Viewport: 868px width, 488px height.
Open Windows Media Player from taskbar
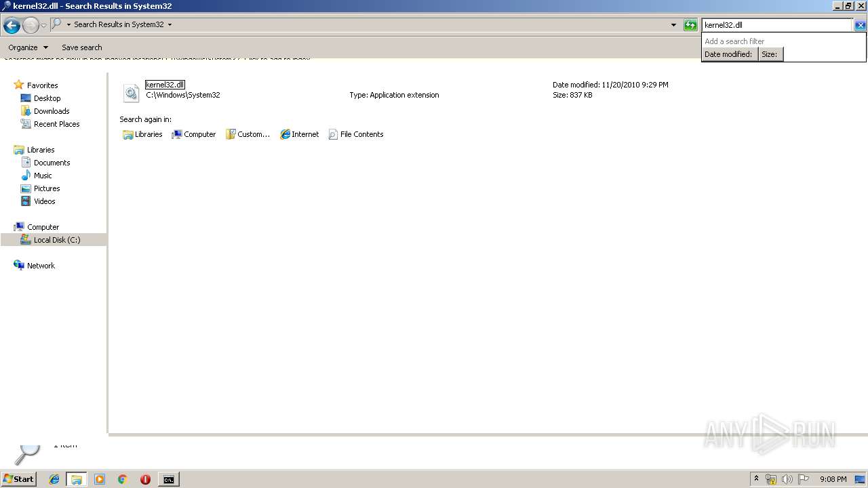[x=100, y=479]
